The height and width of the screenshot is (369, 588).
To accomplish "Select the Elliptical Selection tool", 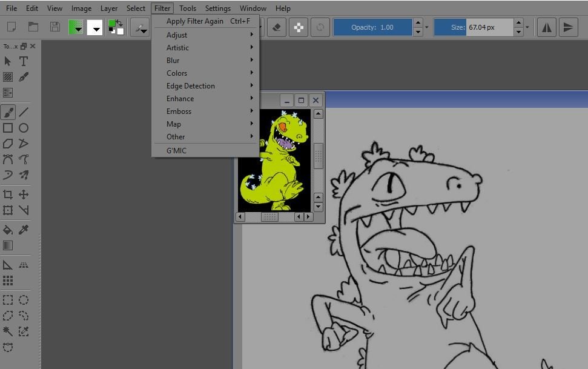I will 23,300.
